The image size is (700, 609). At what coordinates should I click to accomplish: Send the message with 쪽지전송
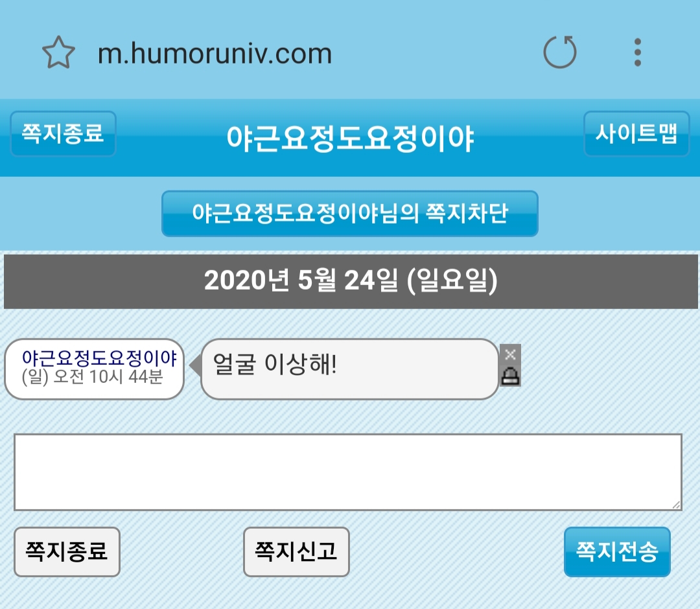[617, 551]
